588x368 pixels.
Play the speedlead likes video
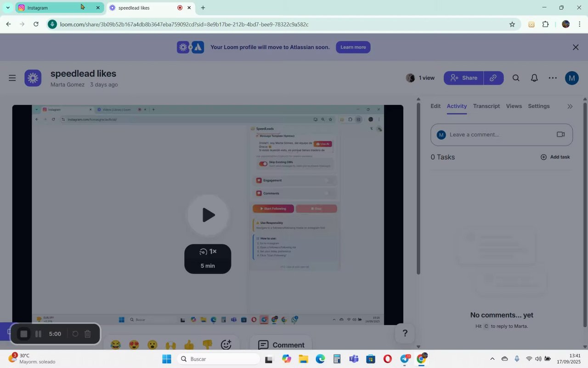pos(208,215)
